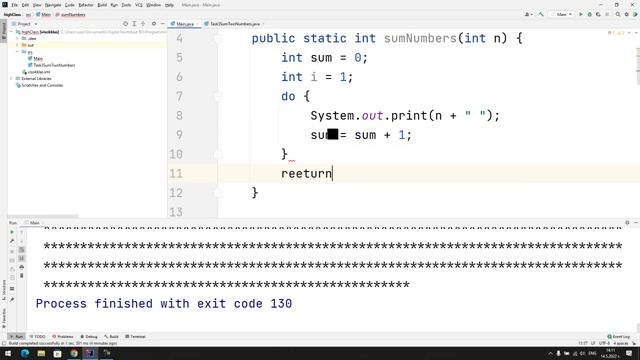Open the Main run configuration dropdown
Screen dimensions: 640x360
(x=562, y=14)
